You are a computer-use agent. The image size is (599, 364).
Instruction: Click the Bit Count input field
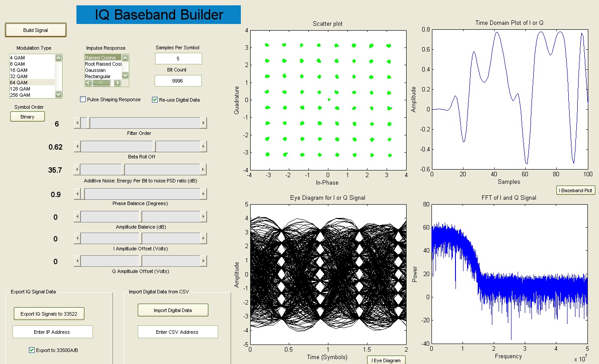(178, 81)
